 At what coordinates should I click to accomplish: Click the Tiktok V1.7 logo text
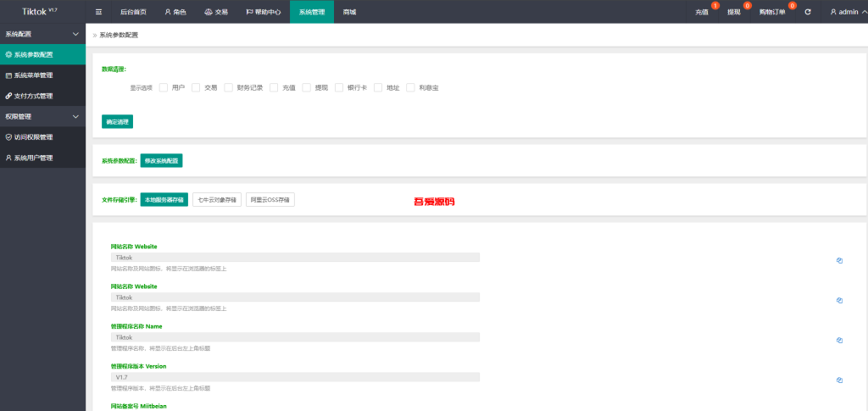(39, 12)
